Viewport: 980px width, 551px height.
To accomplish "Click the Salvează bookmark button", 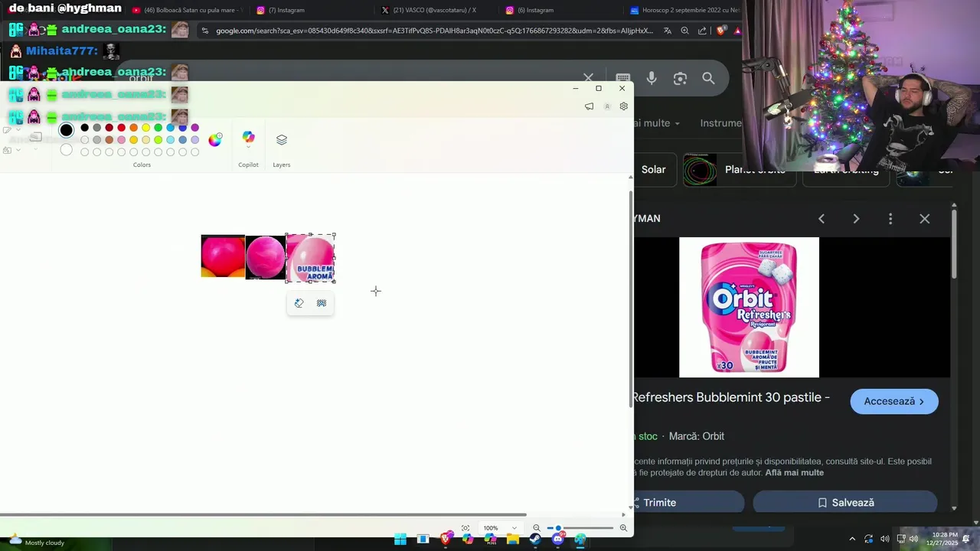I will [845, 503].
